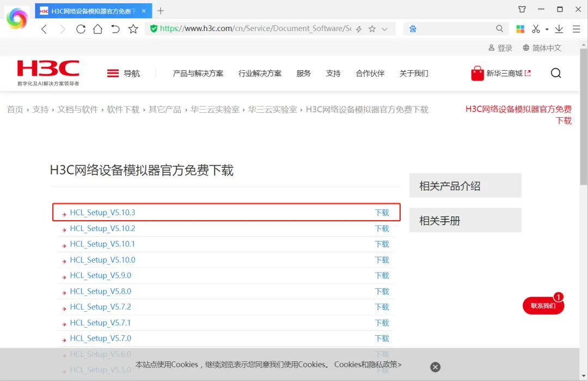588x381 pixels.
Task: Click the site search magnifier icon
Action: point(556,73)
